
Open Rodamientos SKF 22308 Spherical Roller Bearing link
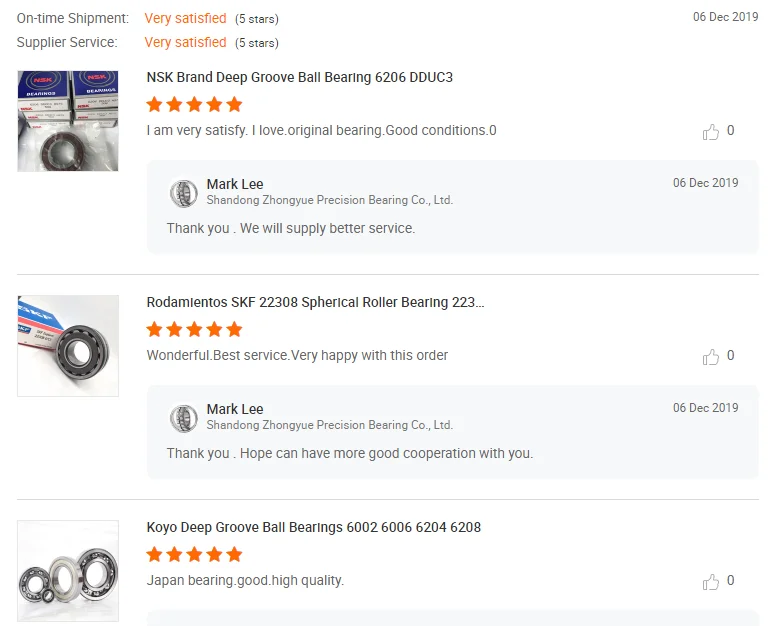point(315,302)
